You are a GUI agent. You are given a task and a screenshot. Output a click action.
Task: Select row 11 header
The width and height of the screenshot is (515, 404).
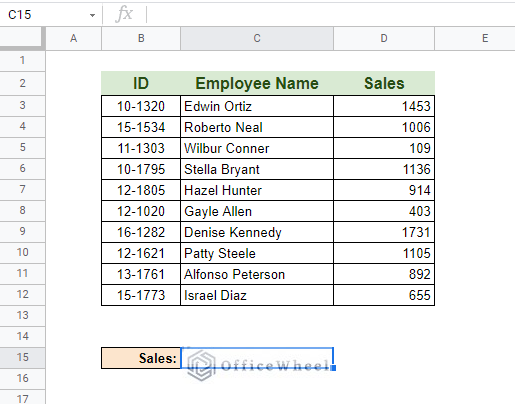tap(22, 273)
